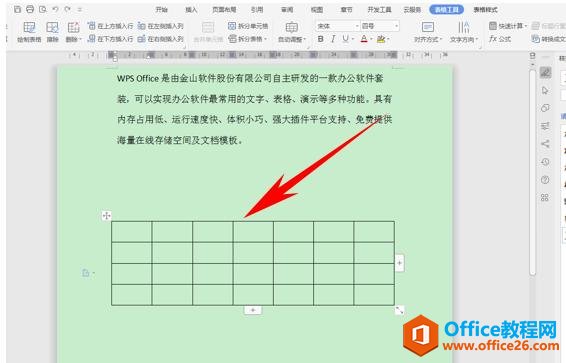Insert row above (在上方插入行)
Screen dimensions: 566x363
pos(110,26)
